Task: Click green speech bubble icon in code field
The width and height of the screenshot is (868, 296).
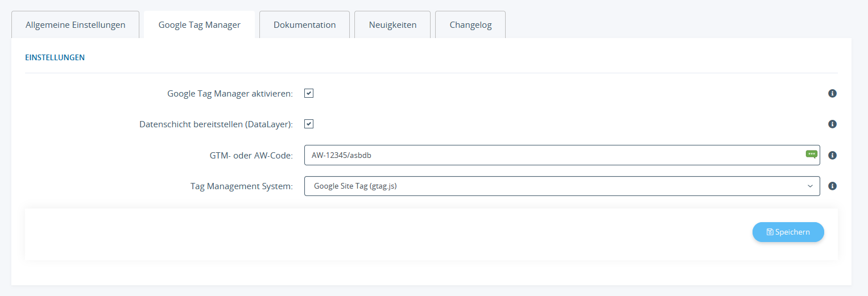Action: (x=812, y=154)
